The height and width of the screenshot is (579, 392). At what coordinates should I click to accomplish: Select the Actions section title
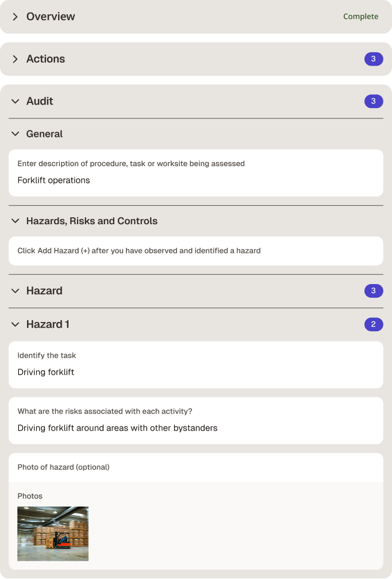coord(45,59)
